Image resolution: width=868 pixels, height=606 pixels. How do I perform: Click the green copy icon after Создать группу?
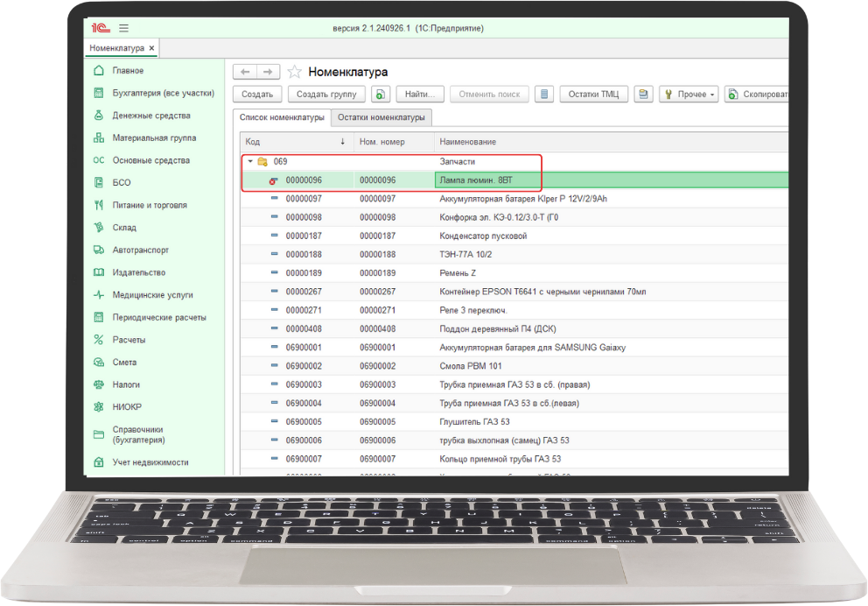pyautogui.click(x=380, y=95)
